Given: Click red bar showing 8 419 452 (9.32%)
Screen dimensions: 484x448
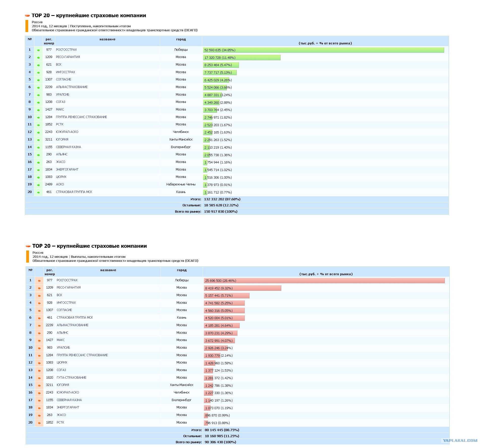Looking at the screenshot, I should (243, 288).
